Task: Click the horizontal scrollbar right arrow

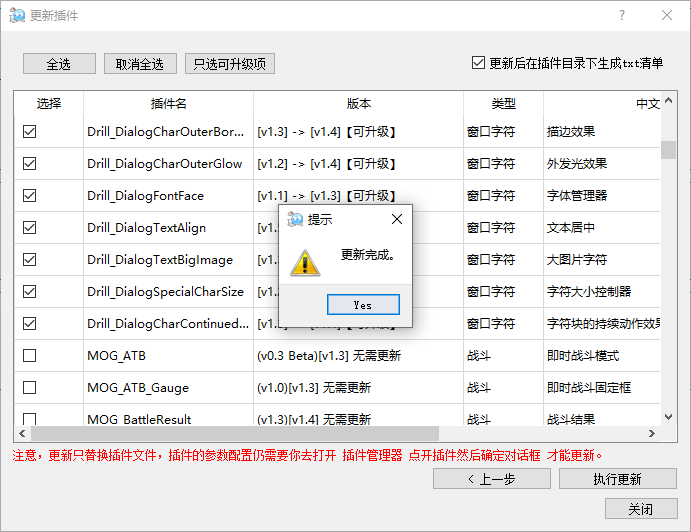Action: coord(652,434)
